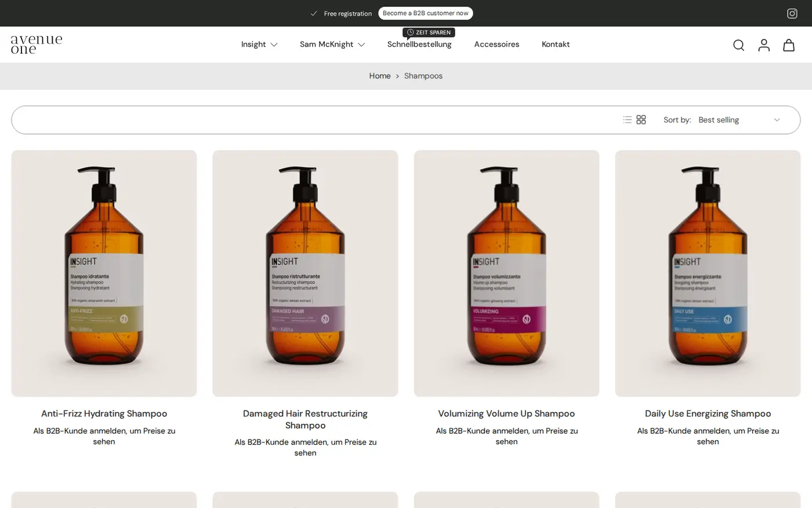Go to Home in the breadcrumb
812x508 pixels.
pyautogui.click(x=380, y=76)
